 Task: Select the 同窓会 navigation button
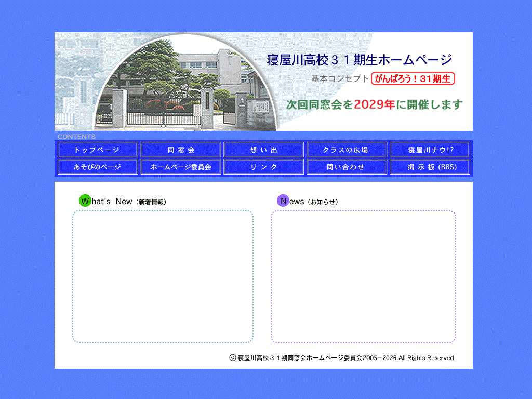(x=181, y=150)
